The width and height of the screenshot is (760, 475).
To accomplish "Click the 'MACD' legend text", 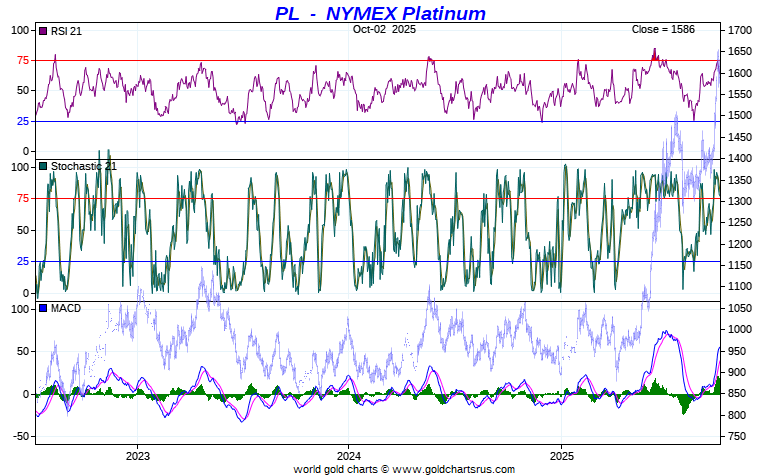I will click(x=66, y=308).
